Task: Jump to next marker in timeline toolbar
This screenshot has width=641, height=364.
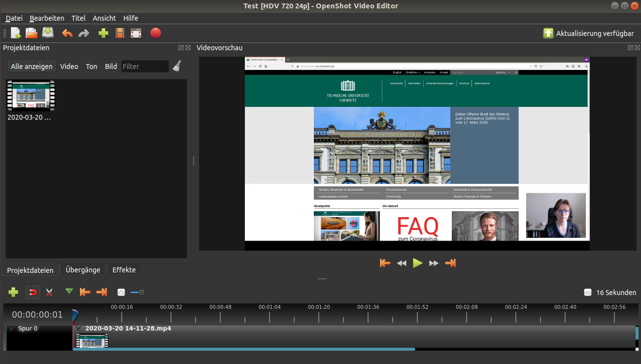Action: click(101, 292)
